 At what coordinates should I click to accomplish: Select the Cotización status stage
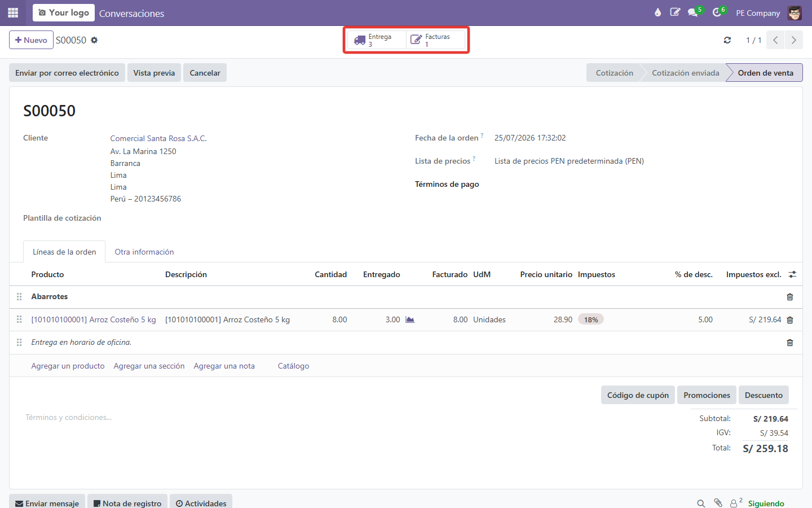[x=614, y=73]
